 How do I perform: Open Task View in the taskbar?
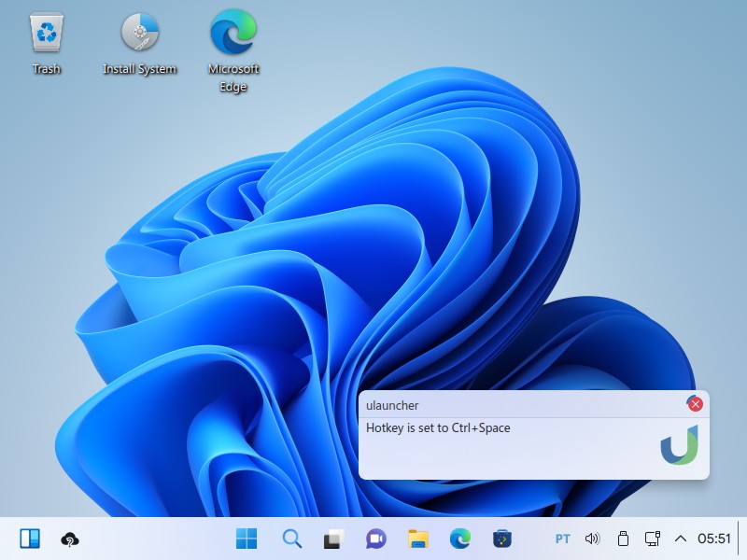click(334, 539)
